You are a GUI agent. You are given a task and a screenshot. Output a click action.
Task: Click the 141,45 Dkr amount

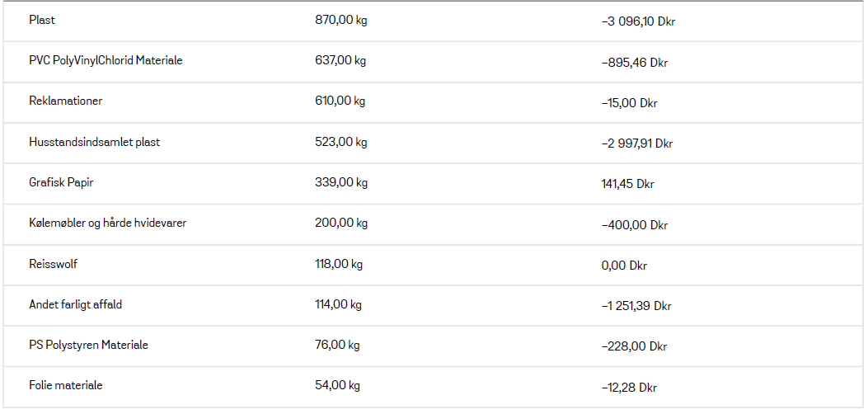(628, 184)
